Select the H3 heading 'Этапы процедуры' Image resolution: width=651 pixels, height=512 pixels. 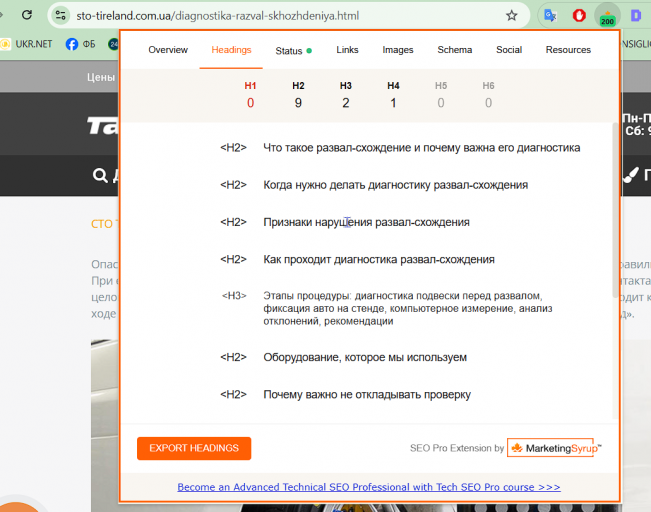click(x=408, y=308)
